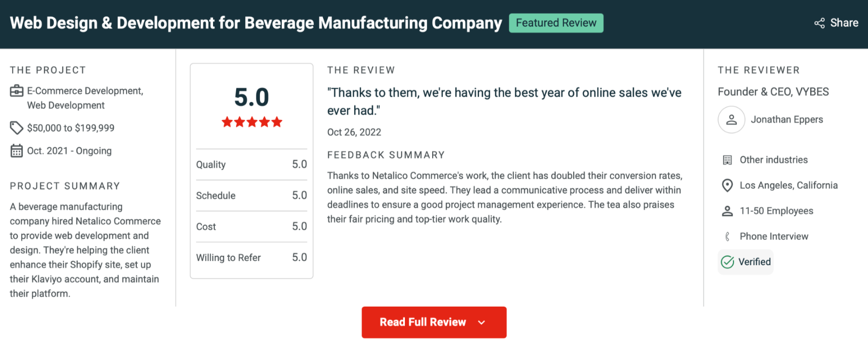
Task: Click the Share link text
Action: [844, 23]
